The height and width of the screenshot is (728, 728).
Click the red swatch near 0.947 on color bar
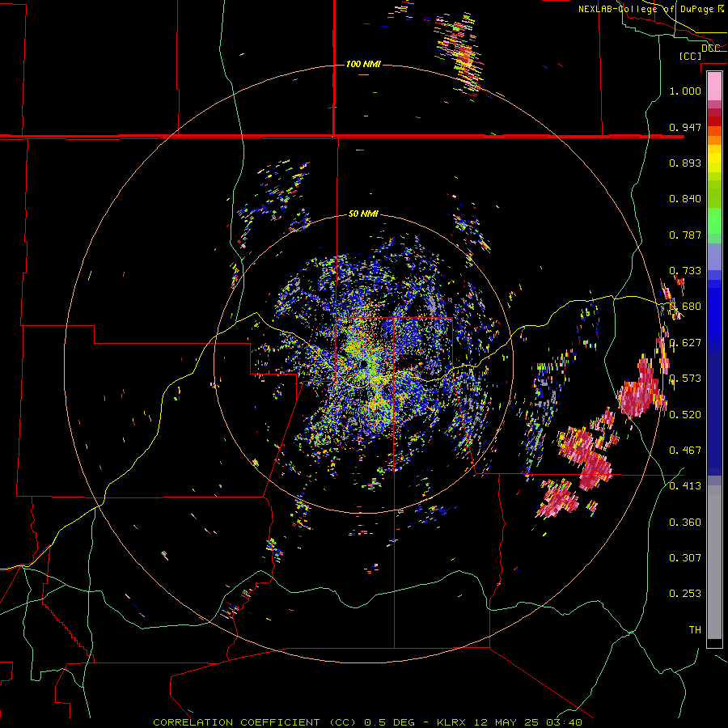[x=714, y=121]
